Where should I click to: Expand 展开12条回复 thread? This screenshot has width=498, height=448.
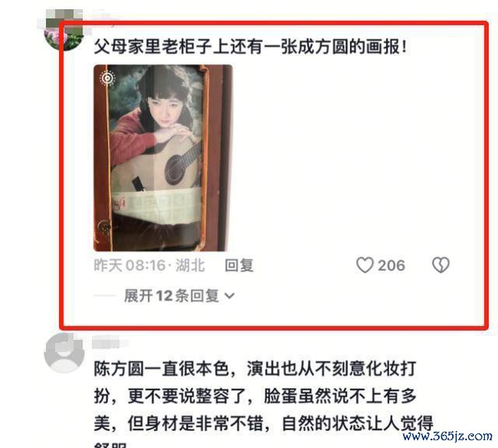click(x=179, y=296)
